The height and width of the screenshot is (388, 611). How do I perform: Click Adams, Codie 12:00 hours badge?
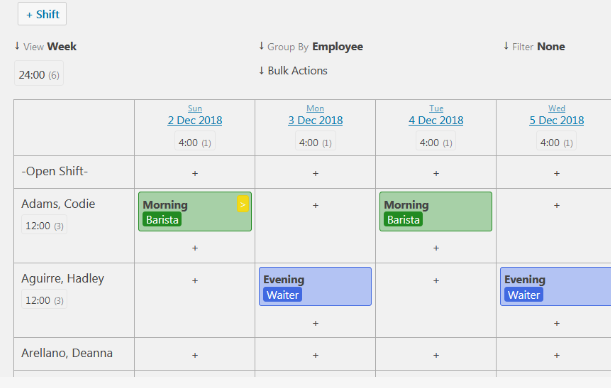44,225
